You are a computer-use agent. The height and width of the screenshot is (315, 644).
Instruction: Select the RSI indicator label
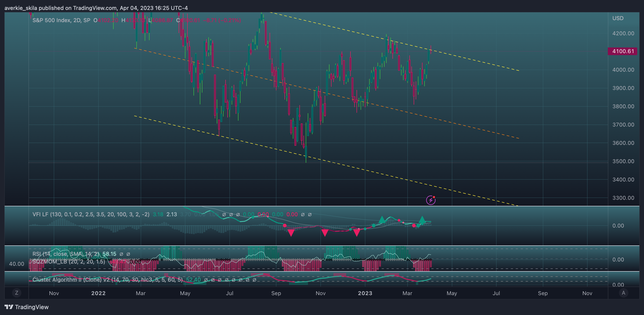(x=66, y=254)
